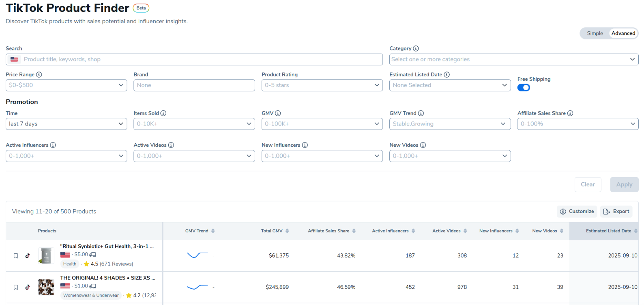Open the Customize columns button
The width and height of the screenshot is (644, 305).
pos(577,212)
